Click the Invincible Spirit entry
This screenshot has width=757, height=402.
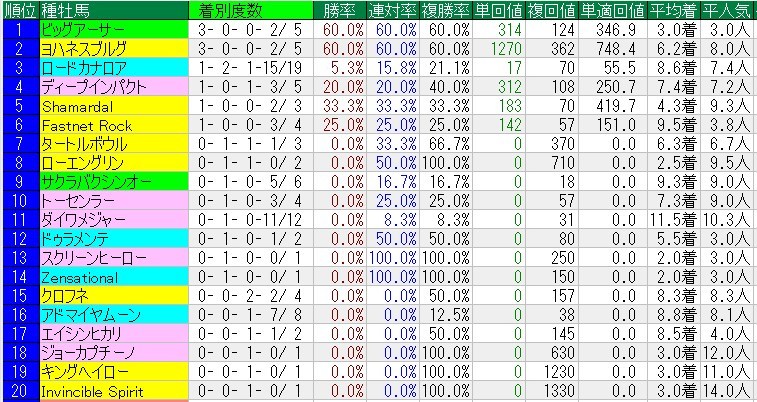coord(92,392)
